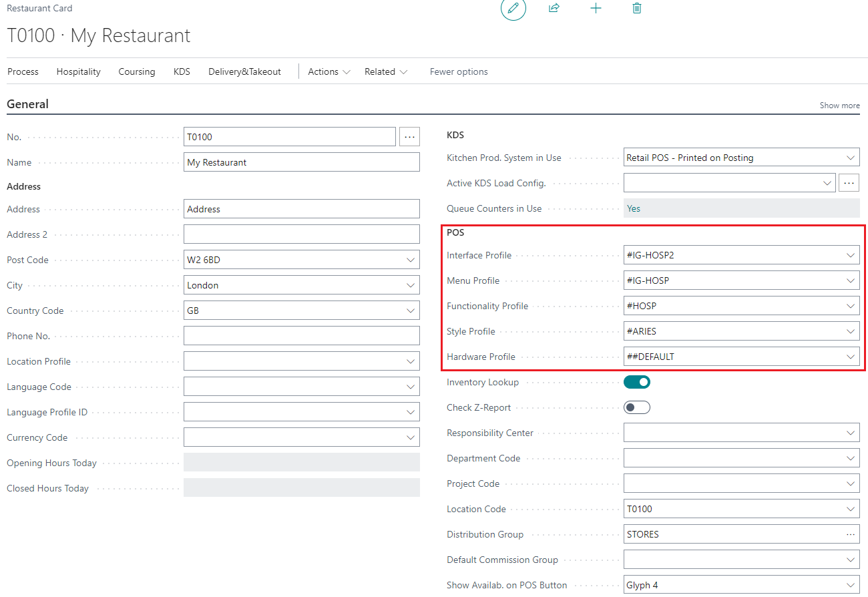Turn off the Inventory Lookup toggle
The image size is (868, 597).
[x=637, y=382]
